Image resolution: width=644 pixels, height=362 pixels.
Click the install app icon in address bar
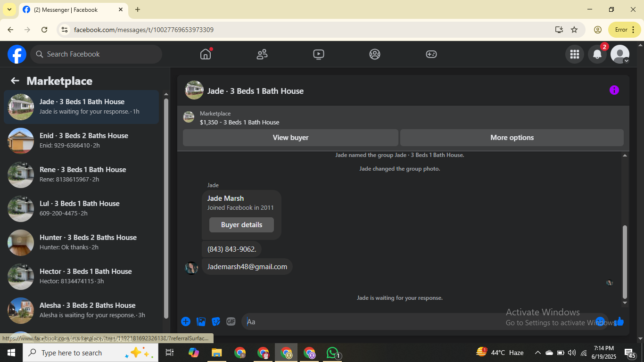559,30
